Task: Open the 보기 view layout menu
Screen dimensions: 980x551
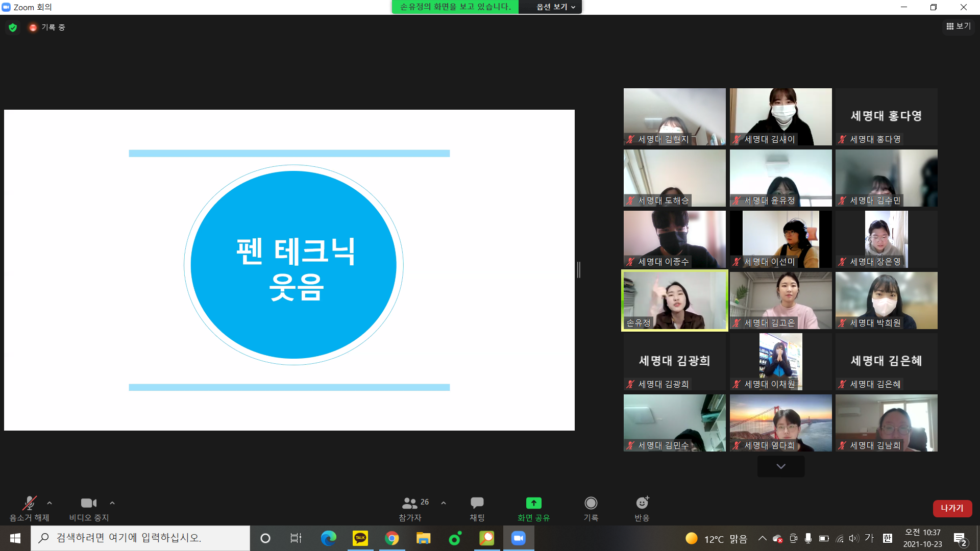Action: coord(958,26)
